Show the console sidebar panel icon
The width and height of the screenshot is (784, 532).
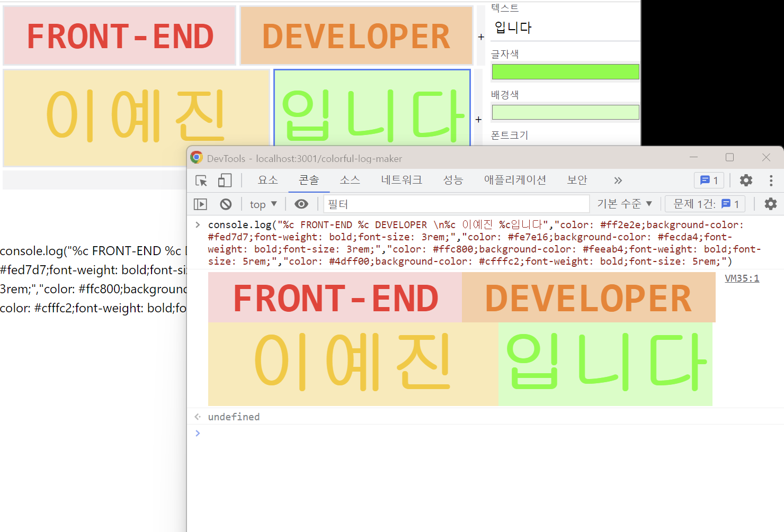[x=200, y=204]
